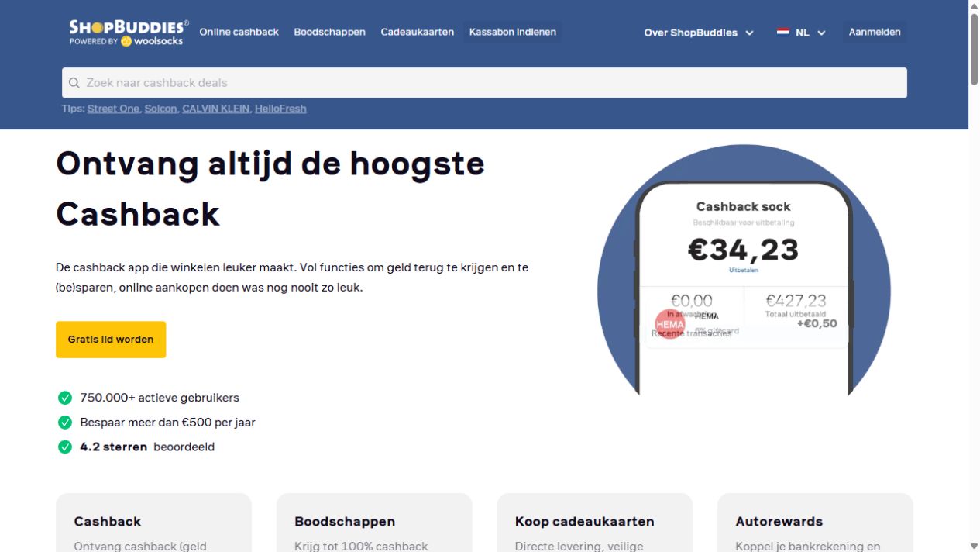Click the red HEMA logo on phone
The image size is (980, 552).
[x=670, y=324]
